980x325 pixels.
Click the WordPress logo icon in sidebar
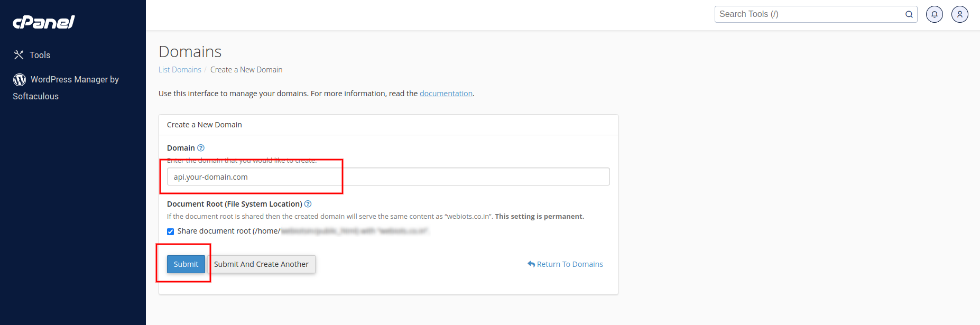[x=20, y=80]
